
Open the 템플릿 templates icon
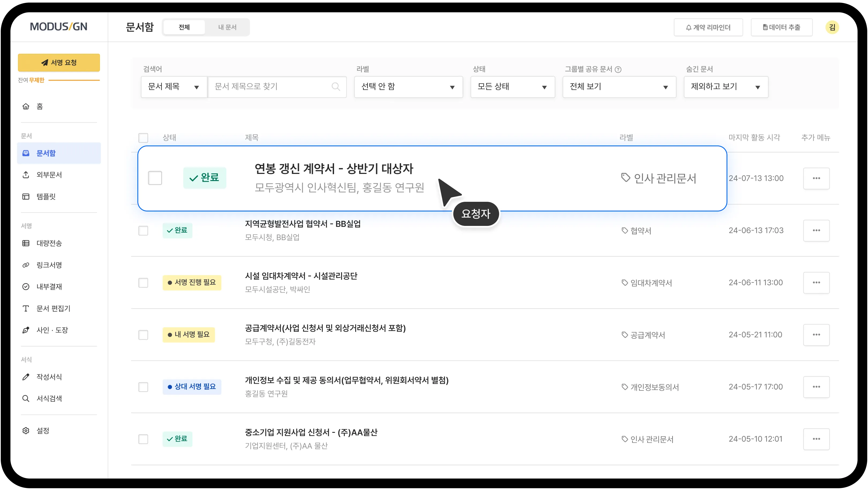26,197
